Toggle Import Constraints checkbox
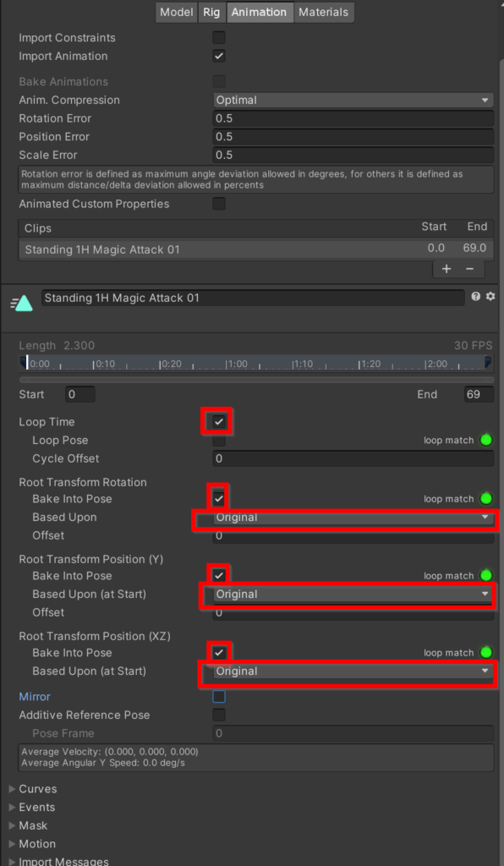 [219, 37]
